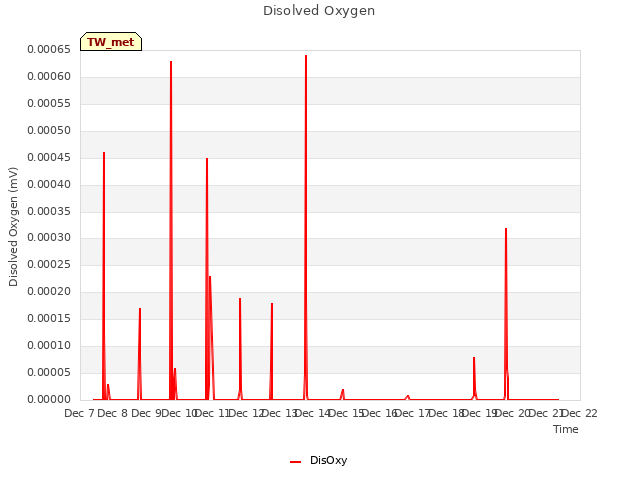The height and width of the screenshot is (480, 640).
Task: Click the 0.00025 y-axis tick label
Action: click(x=49, y=264)
